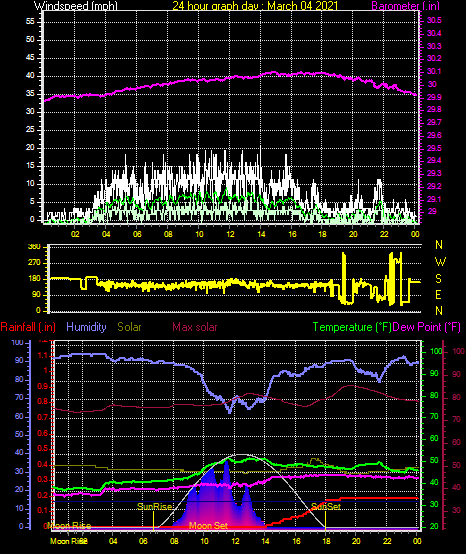Click the 30.5 barometer axis value
The height and width of the screenshot is (554, 466).
[x=434, y=20]
